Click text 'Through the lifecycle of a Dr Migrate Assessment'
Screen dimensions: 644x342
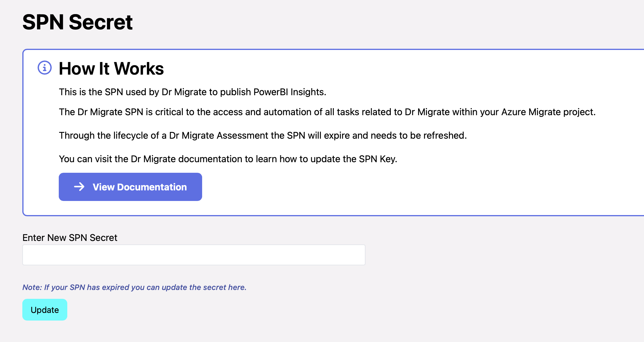[263, 135]
